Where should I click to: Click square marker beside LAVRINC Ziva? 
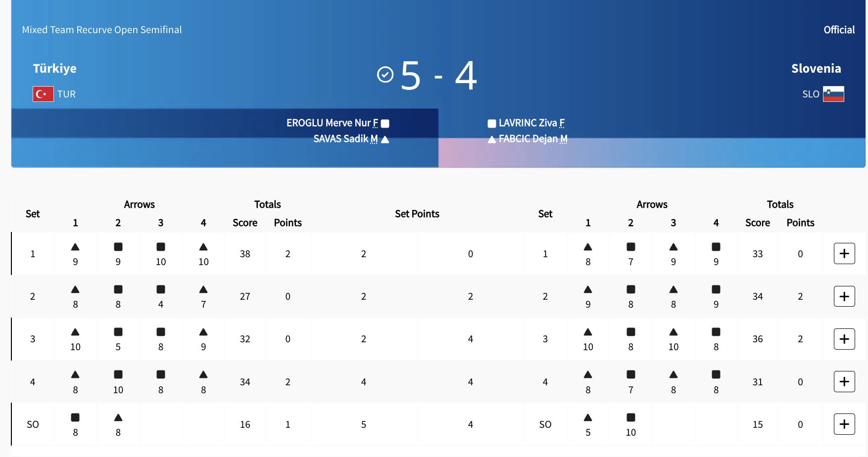(x=491, y=124)
